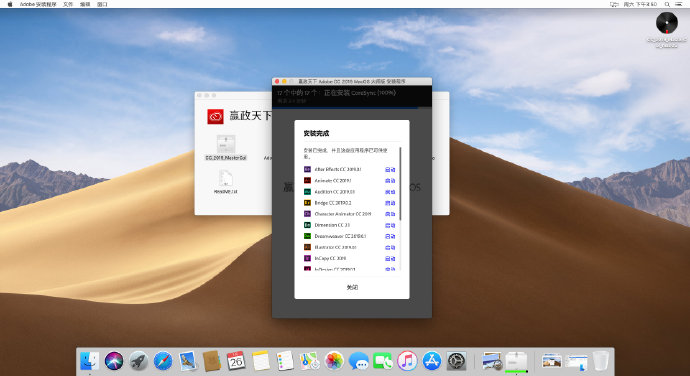
Task: Click the Illustrator CC app icon
Action: 307,247
